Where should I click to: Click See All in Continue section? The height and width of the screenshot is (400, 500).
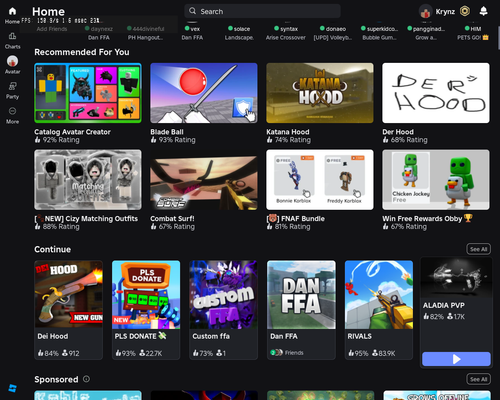pos(478,249)
